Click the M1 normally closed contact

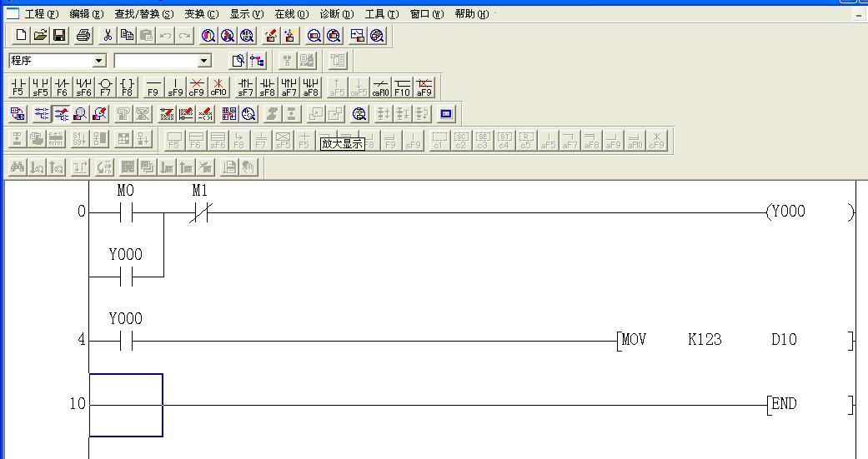point(199,213)
